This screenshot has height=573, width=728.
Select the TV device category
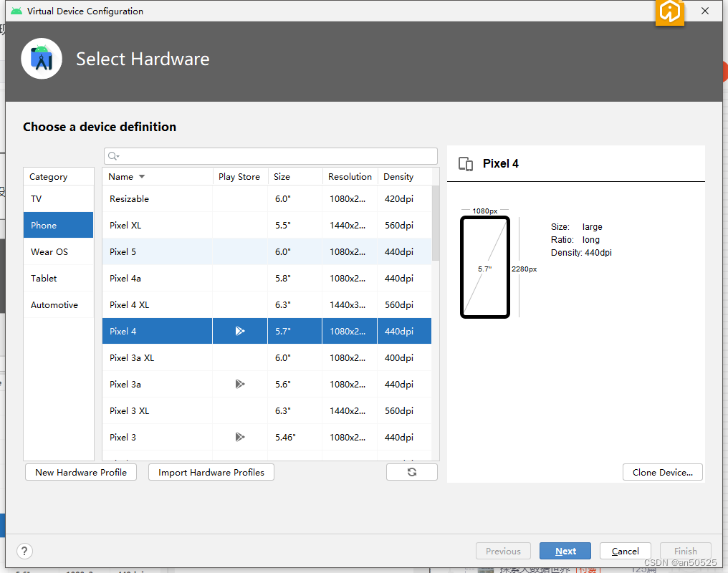(58, 198)
